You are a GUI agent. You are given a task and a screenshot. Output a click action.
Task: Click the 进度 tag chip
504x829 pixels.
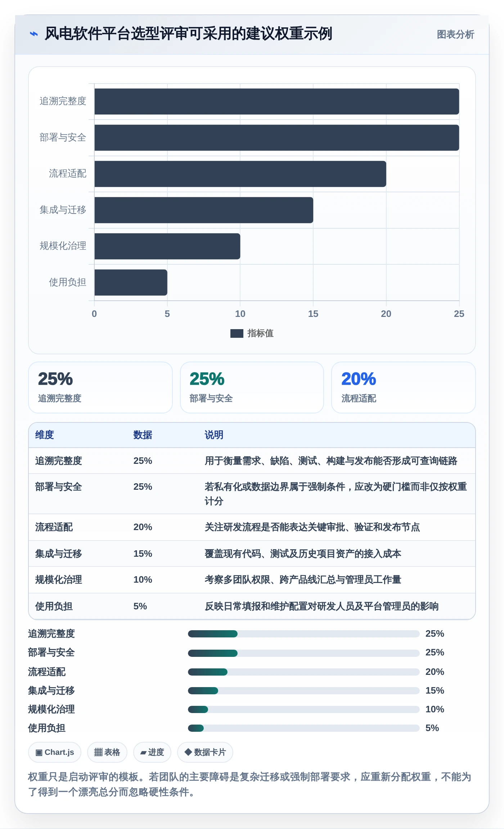pyautogui.click(x=152, y=752)
